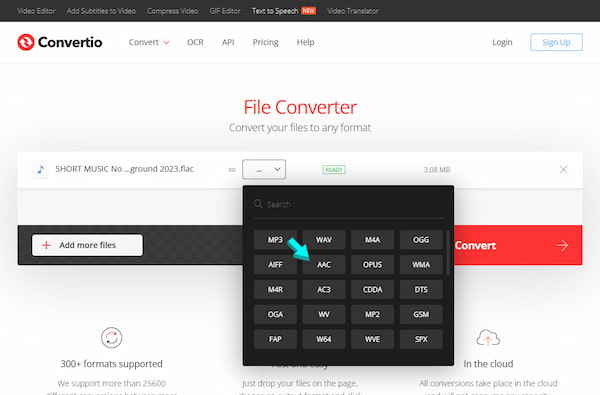Viewport: 600px width, 395px height.
Task: Select WMA format
Action: (x=421, y=265)
